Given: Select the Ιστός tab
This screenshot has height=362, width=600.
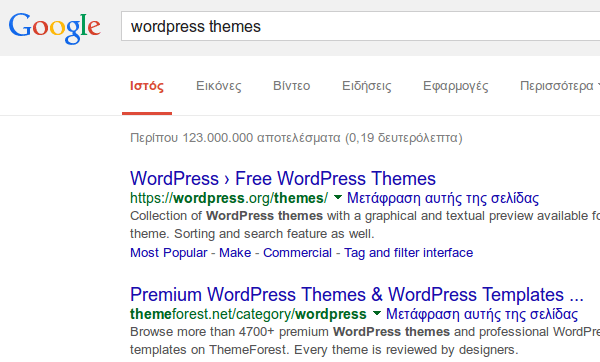Looking at the screenshot, I should point(147,86).
